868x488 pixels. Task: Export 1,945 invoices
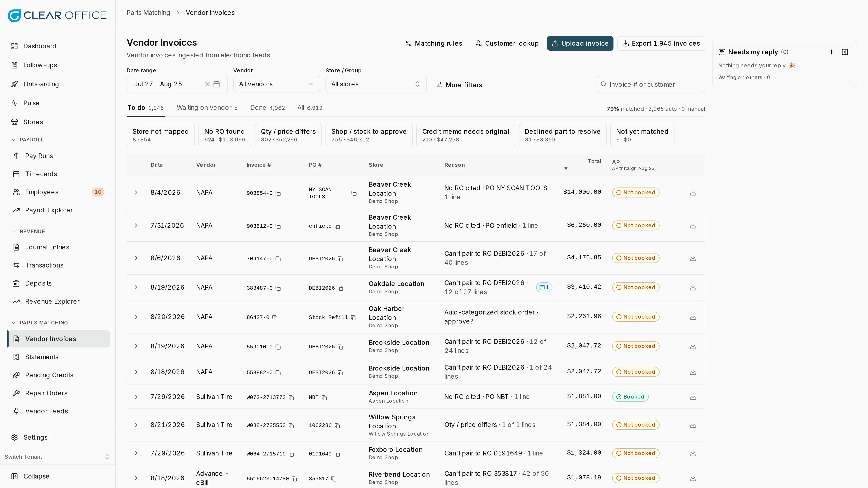[x=661, y=43]
